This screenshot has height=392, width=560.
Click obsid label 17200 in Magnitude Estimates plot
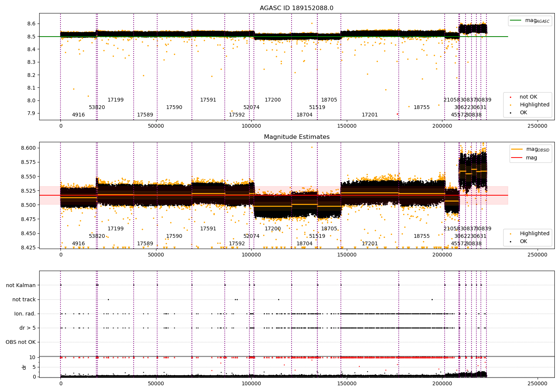[x=273, y=229]
